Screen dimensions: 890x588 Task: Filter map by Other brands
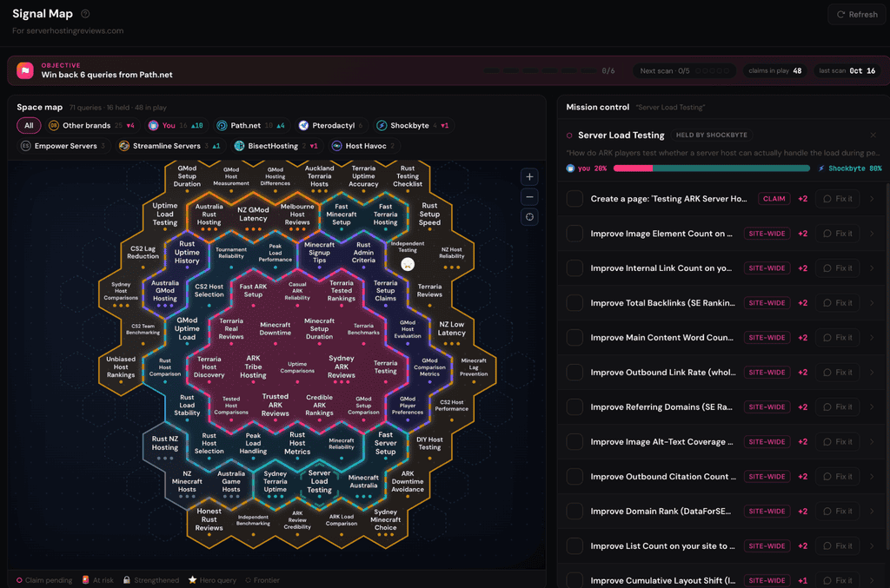click(x=91, y=125)
